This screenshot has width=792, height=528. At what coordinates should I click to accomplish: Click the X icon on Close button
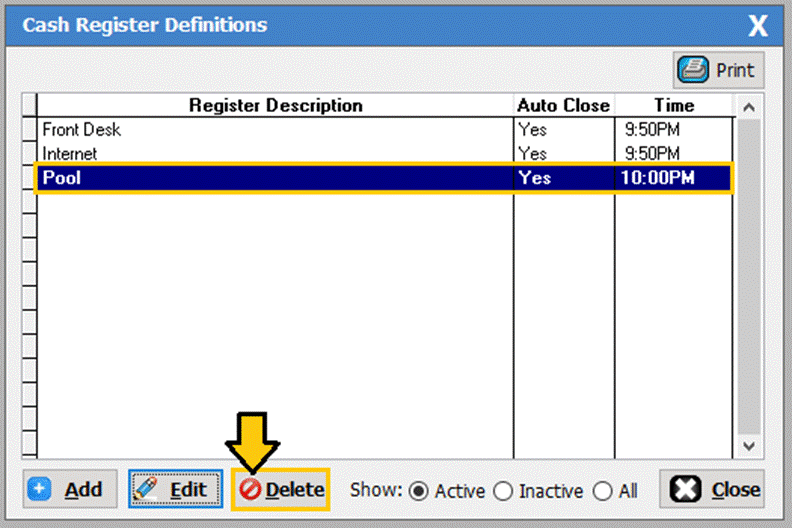pos(684,490)
